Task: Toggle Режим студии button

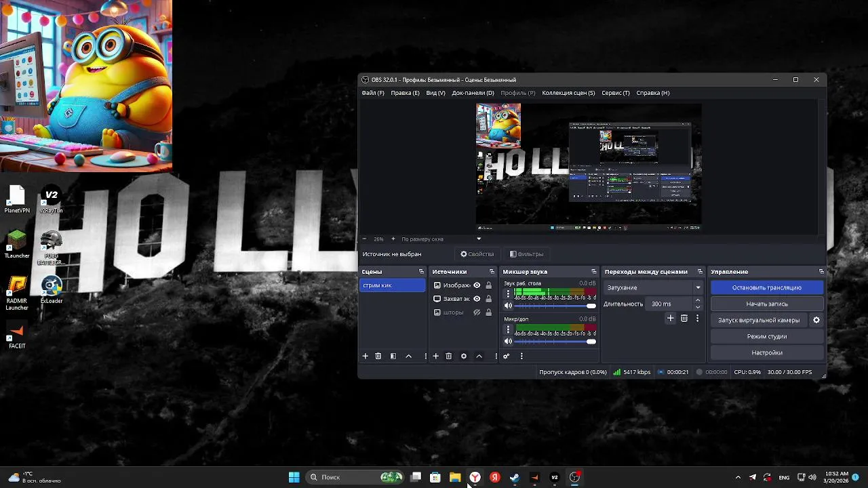Action: coord(767,336)
